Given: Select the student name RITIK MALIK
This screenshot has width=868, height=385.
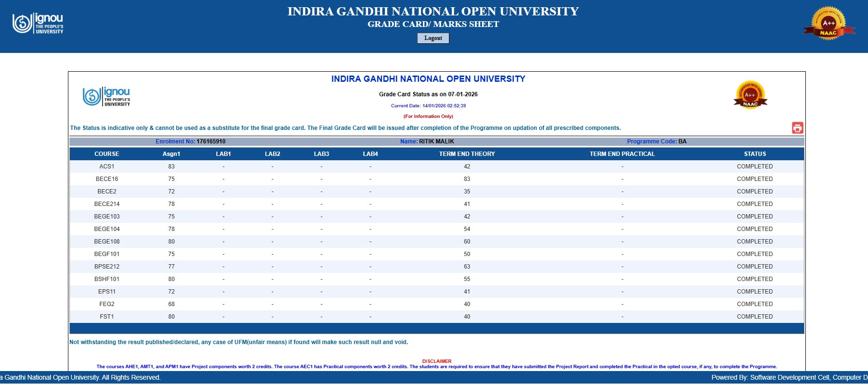Looking at the screenshot, I should [x=436, y=141].
